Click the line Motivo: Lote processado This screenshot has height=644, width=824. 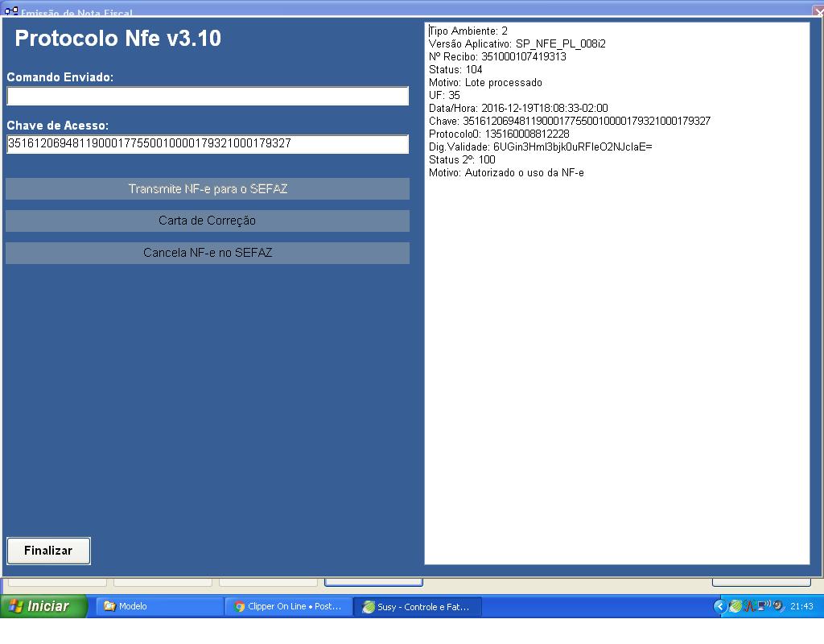(x=485, y=83)
